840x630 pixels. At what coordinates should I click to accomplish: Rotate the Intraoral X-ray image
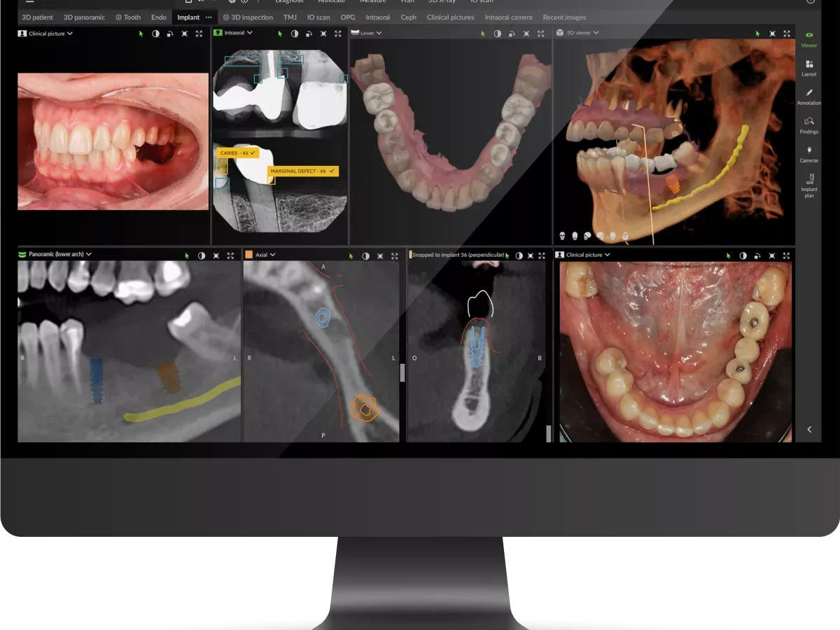click(x=309, y=33)
